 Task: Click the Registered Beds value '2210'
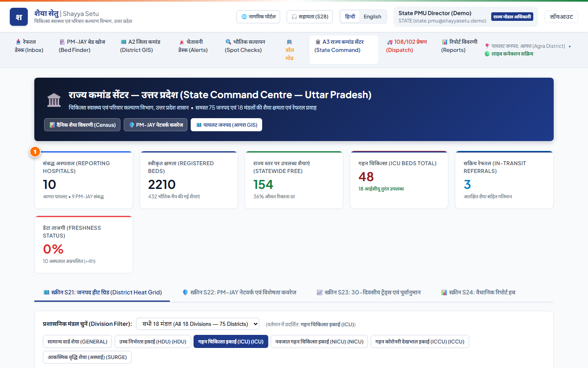tap(162, 185)
